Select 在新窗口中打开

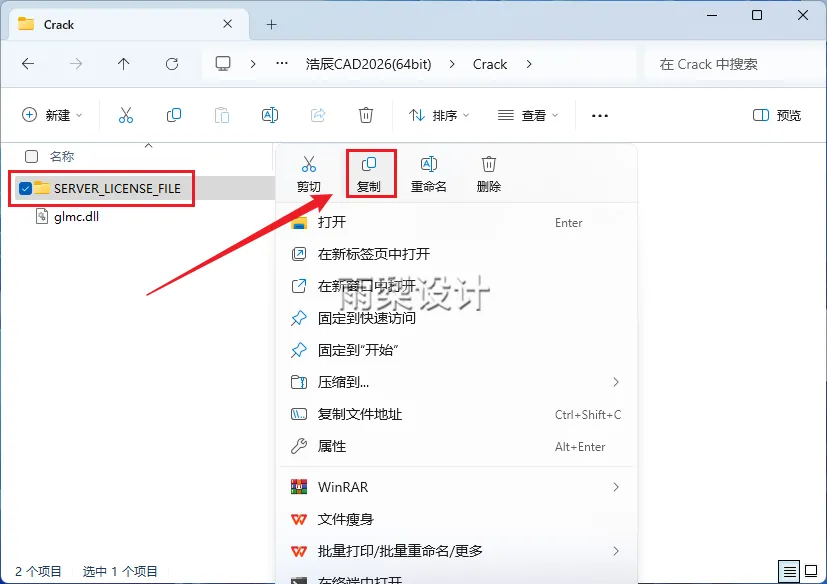[456, 286]
